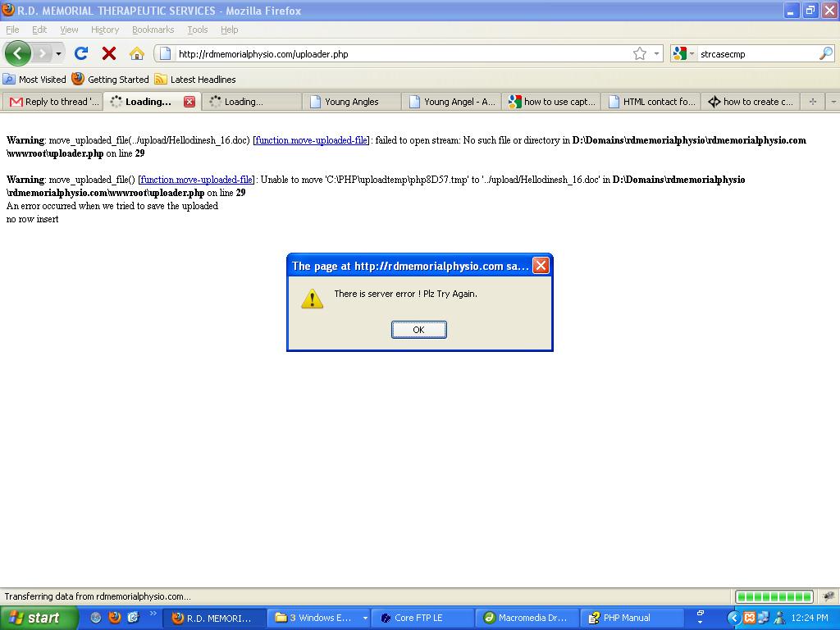Close the server error alert dialog
Screen dimensions: 840x630
coord(541,266)
